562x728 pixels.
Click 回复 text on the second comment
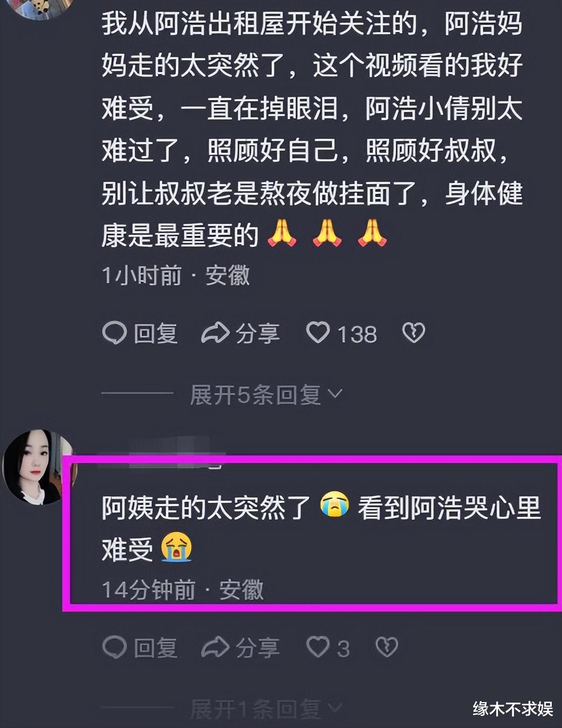click(156, 648)
